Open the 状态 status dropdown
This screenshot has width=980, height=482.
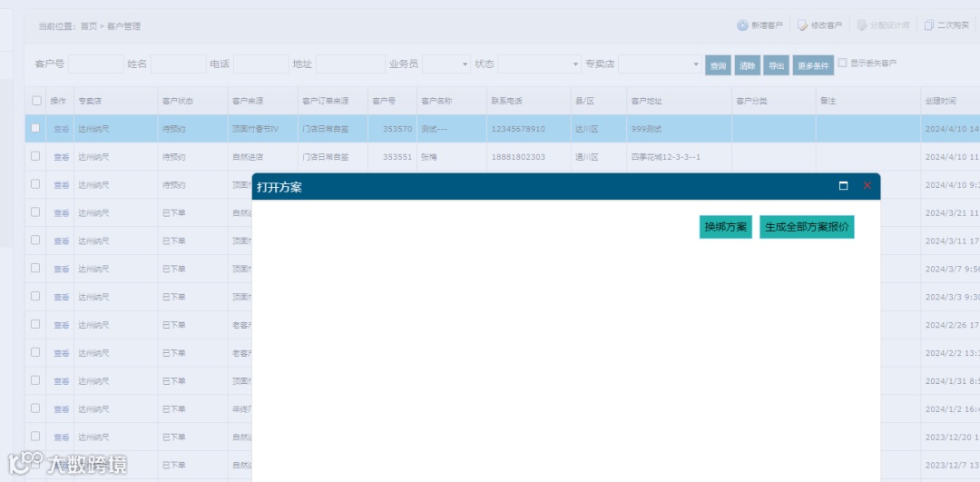539,64
